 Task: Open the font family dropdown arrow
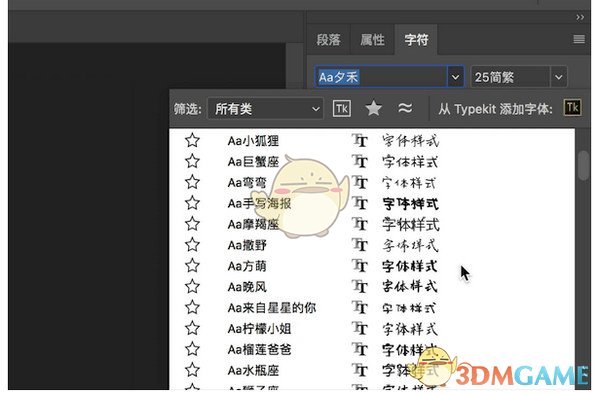point(455,77)
